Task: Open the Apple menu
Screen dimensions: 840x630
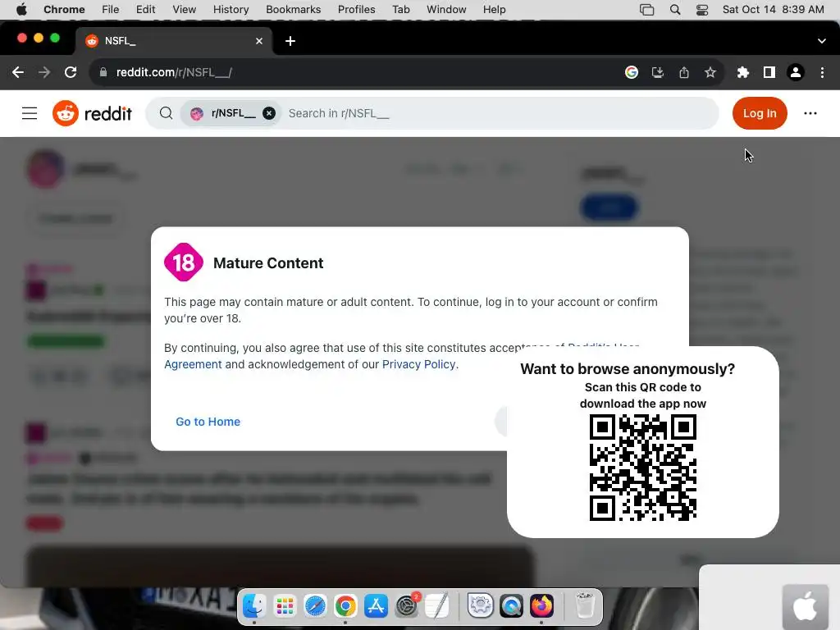Action: [21, 9]
